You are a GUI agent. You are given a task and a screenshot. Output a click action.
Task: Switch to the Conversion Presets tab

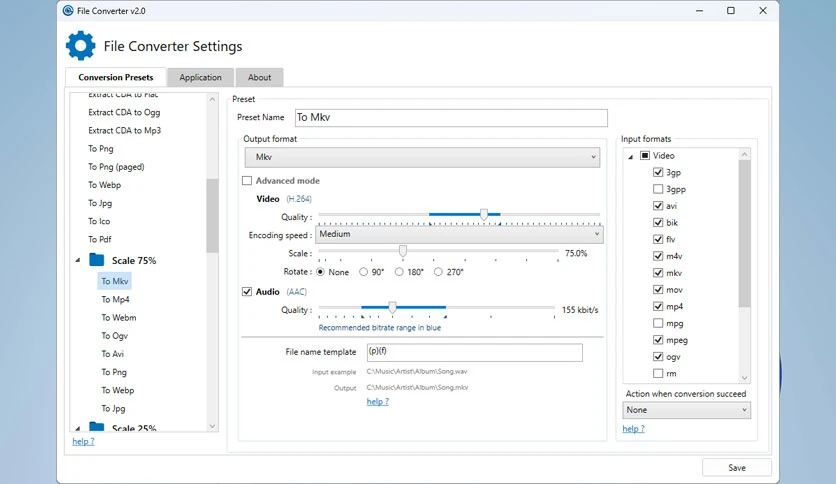tap(116, 77)
